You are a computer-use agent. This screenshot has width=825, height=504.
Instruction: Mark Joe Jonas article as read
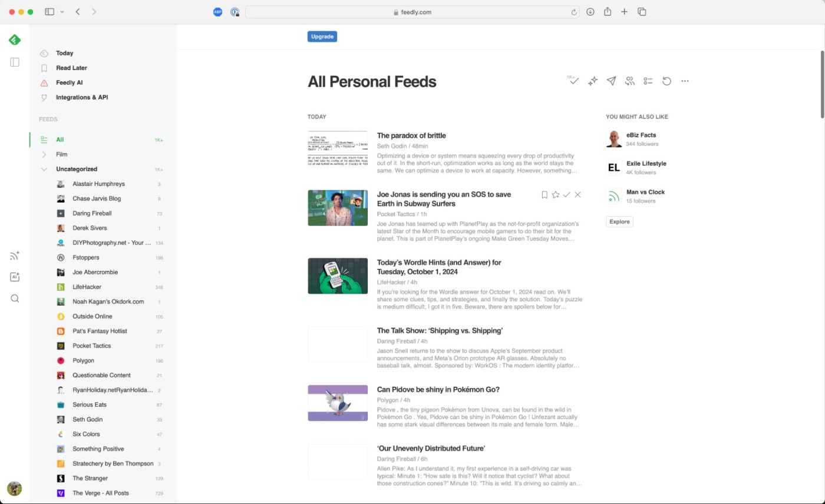pos(566,194)
